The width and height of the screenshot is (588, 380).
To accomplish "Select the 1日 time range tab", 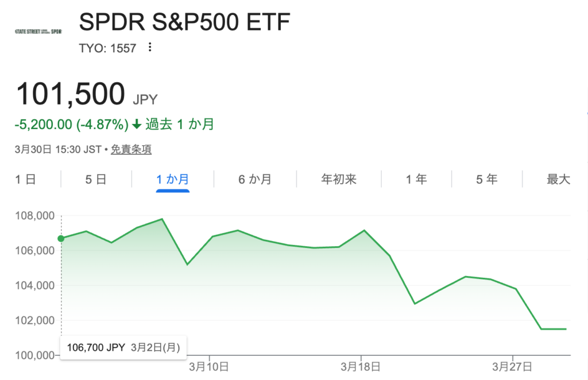I will (25, 180).
